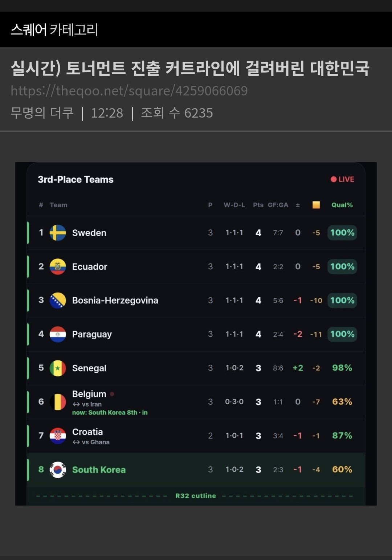Image resolution: width=392 pixels, height=560 pixels.
Task: Click the Pts column header
Action: pyautogui.click(x=258, y=205)
